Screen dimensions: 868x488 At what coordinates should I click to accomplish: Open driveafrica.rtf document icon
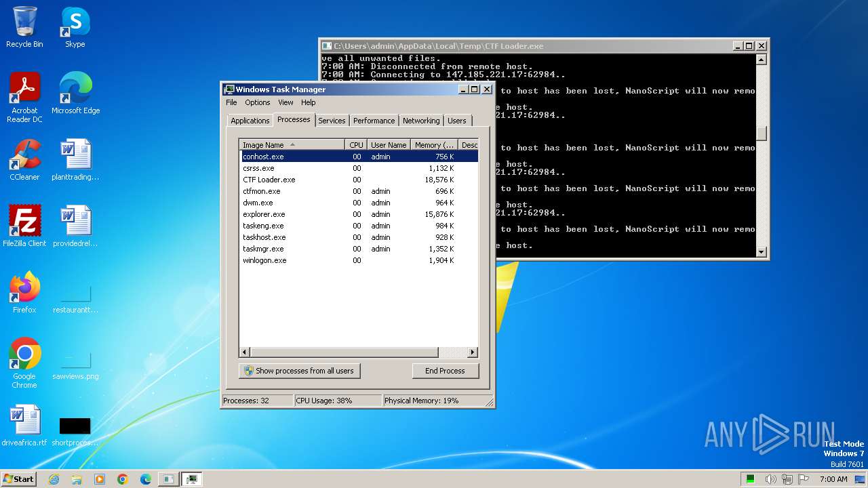point(24,425)
